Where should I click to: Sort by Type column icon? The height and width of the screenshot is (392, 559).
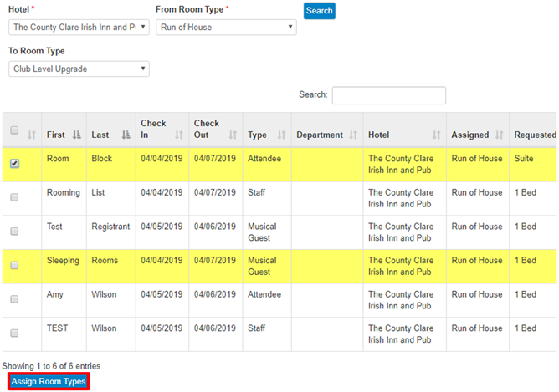282,135
